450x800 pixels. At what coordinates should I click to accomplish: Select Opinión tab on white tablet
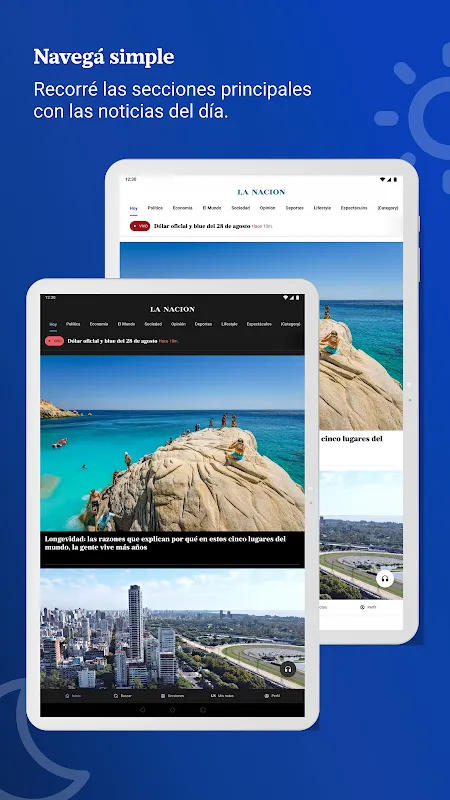267,208
